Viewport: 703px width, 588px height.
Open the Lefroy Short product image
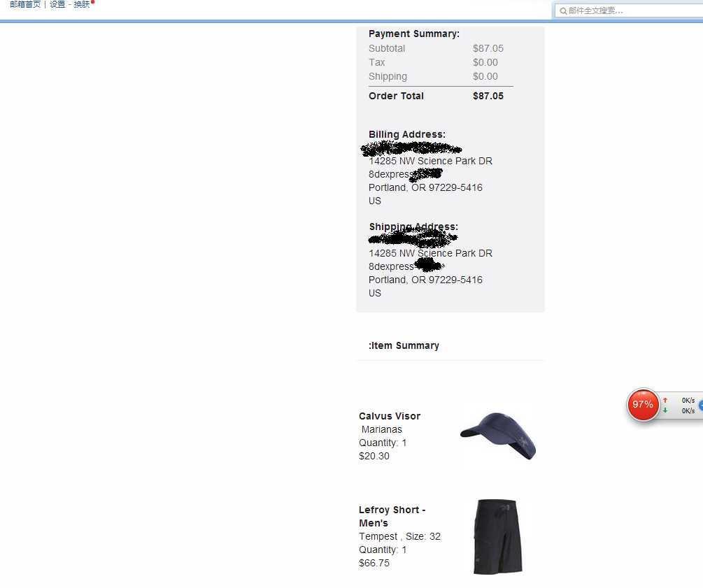[498, 536]
